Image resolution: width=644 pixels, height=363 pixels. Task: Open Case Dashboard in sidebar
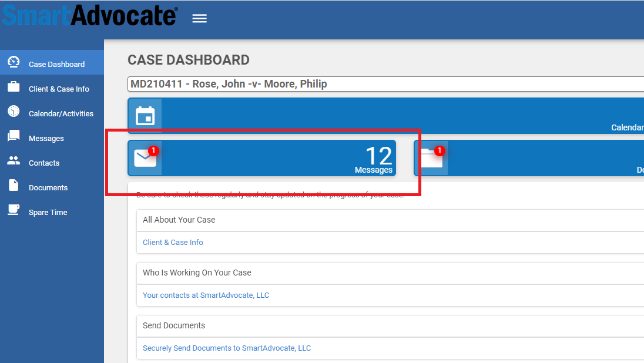pyautogui.click(x=52, y=62)
